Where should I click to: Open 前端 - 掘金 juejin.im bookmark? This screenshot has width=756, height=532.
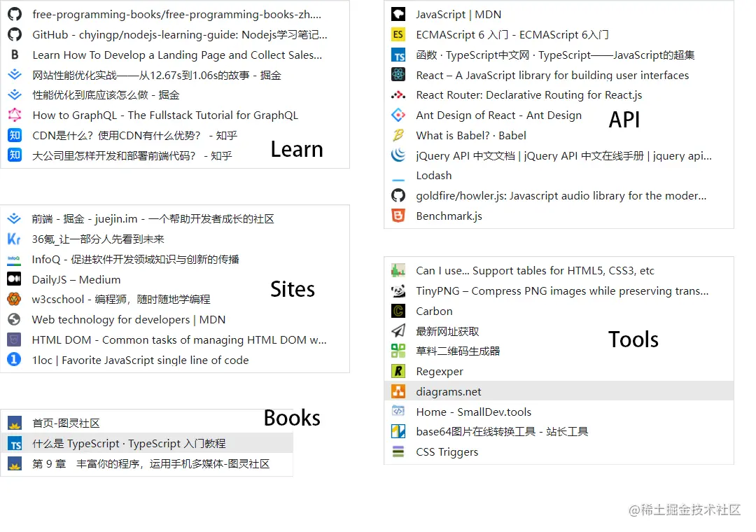coord(153,219)
